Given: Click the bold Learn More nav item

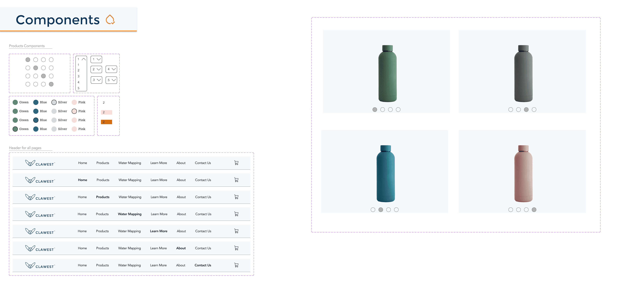Looking at the screenshot, I should [x=159, y=231].
